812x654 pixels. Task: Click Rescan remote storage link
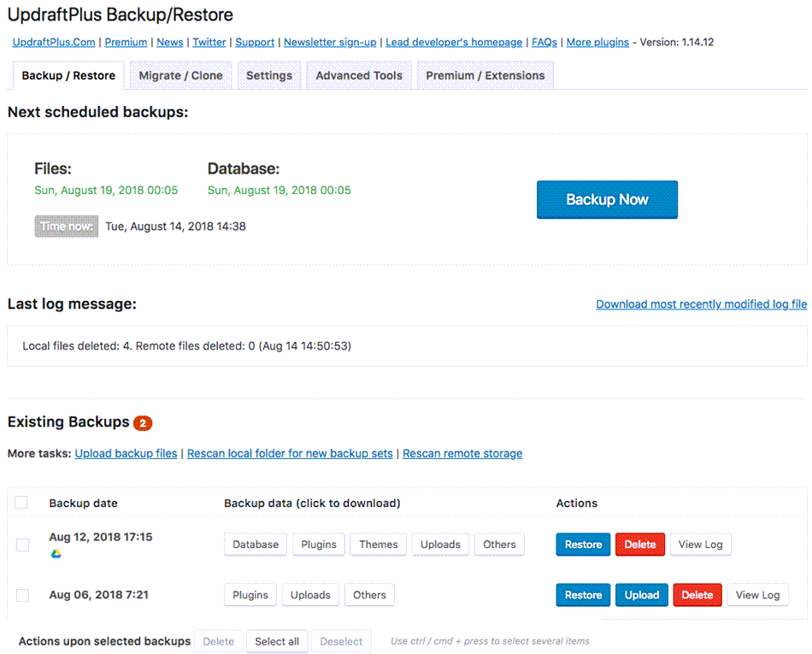462,454
